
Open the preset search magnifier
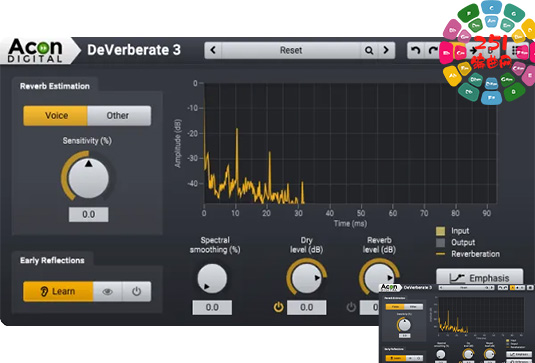369,50
